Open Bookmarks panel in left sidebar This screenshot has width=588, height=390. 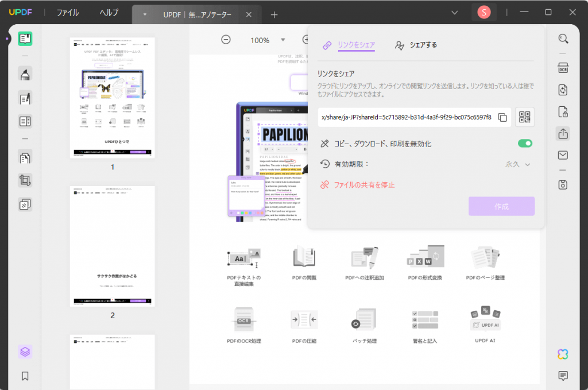click(25, 376)
